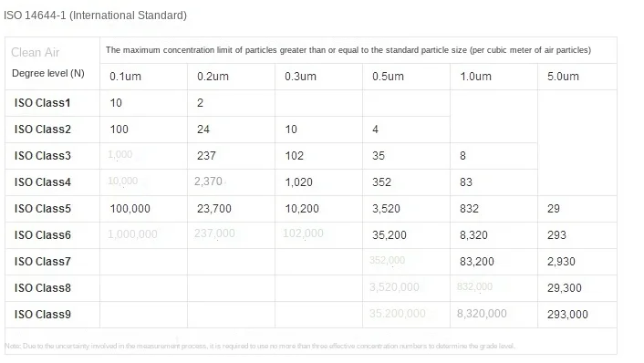
Task: Click the maximum concentration limit header text
Action: pos(348,50)
